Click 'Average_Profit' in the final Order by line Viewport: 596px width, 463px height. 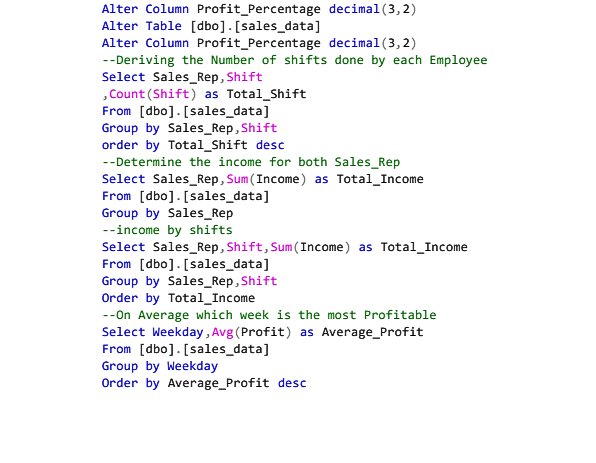[x=219, y=383]
